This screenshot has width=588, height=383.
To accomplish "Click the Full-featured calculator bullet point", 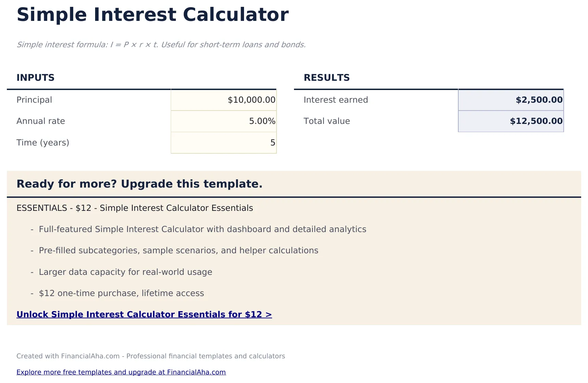I will point(202,229).
